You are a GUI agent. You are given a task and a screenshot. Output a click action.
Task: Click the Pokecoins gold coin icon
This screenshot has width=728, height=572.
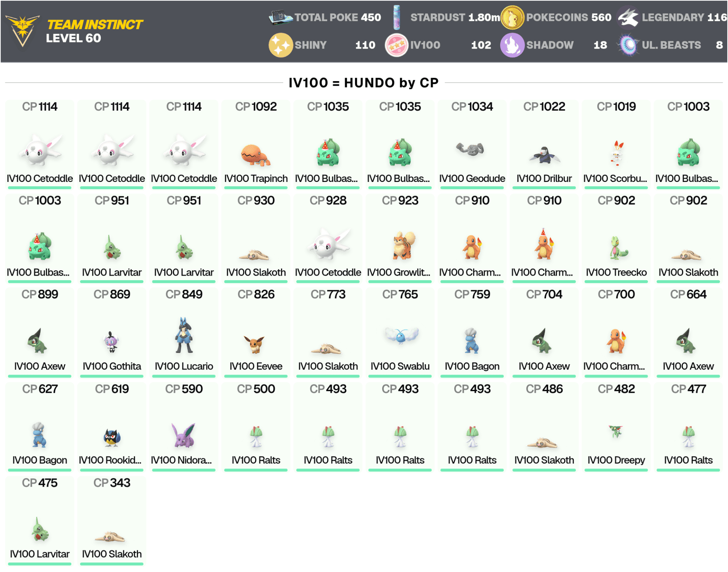click(512, 17)
